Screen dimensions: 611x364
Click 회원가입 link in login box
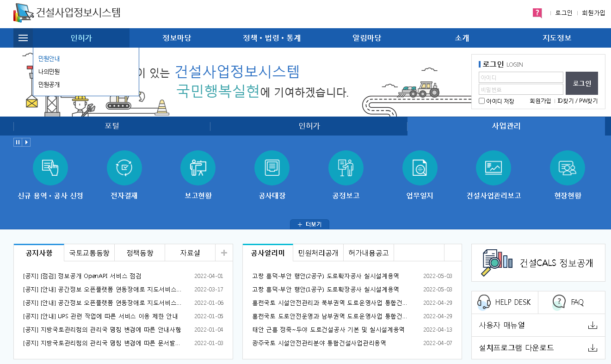(540, 101)
